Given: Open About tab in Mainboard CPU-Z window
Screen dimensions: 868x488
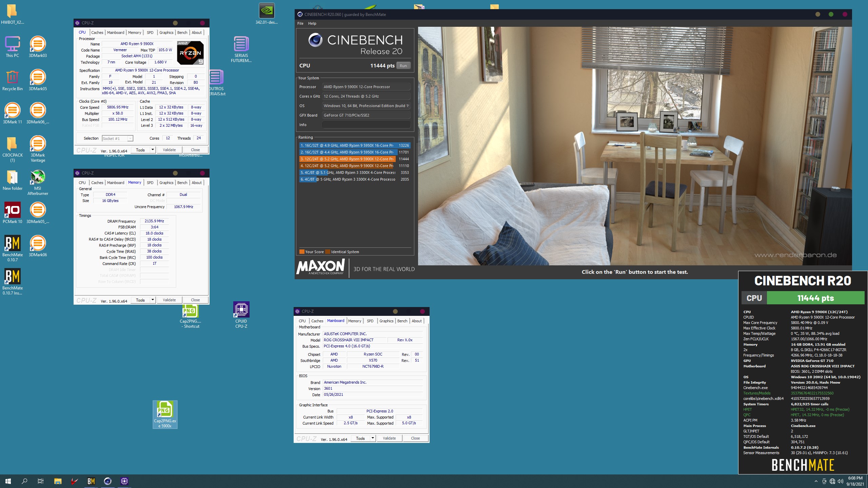Looking at the screenshot, I should point(417,321).
